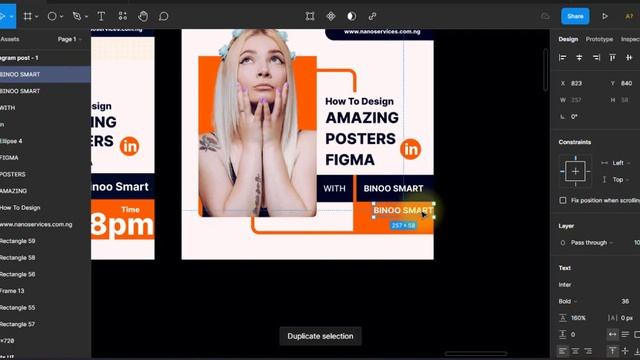Click the Align vertical centers icon

(629, 58)
